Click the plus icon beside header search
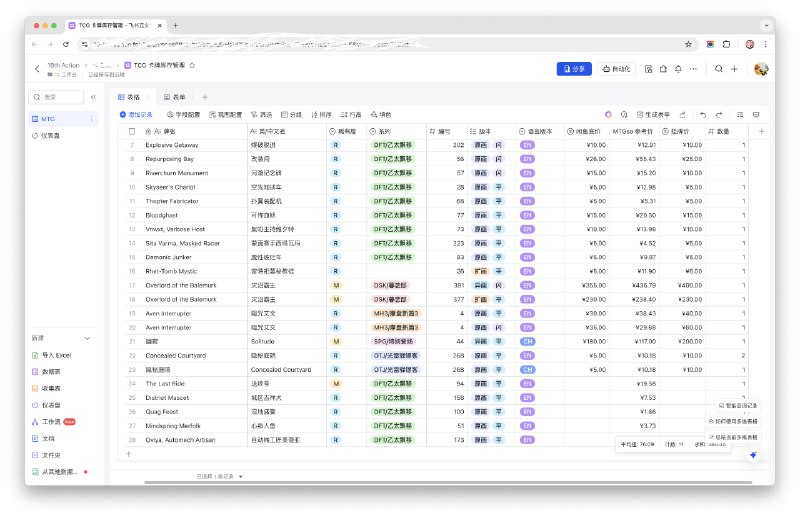Screen dimensions: 800x518 coord(734,69)
